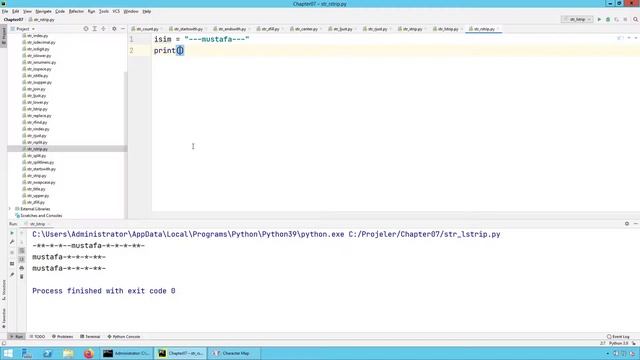Open the Run menu
Screen dimensions: 640x360
(91, 11)
